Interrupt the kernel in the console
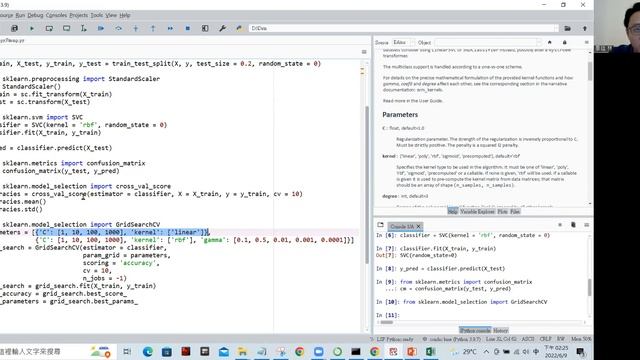This screenshot has width=640, height=360. click(560, 225)
